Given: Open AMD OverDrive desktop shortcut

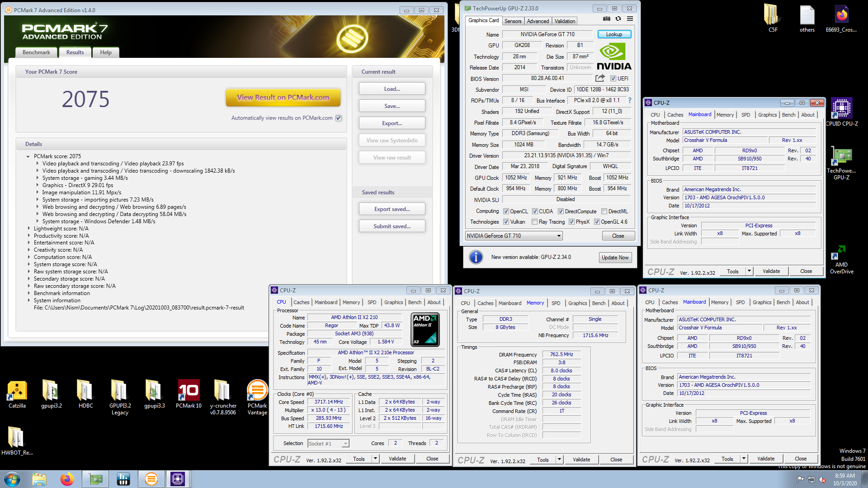Looking at the screenshot, I should click(841, 260).
